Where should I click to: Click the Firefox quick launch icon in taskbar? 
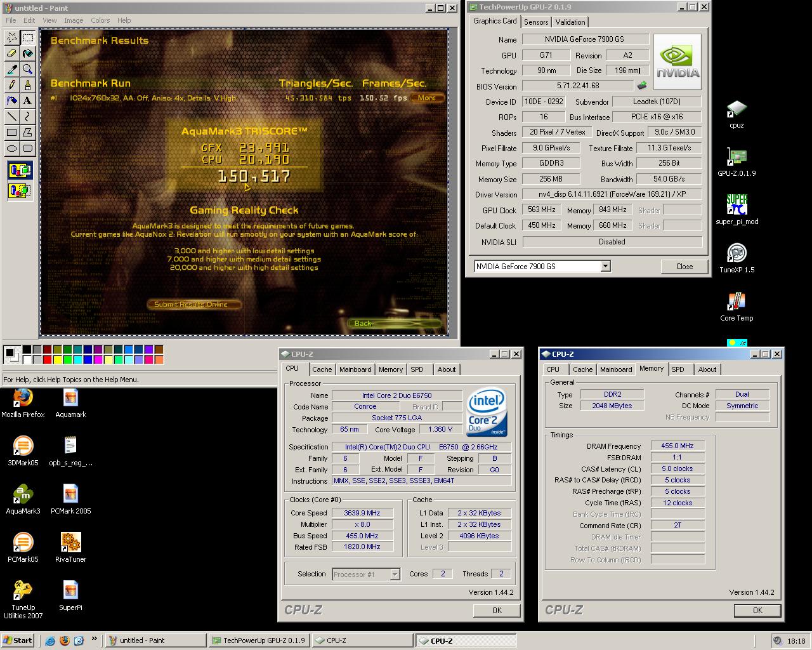(64, 640)
